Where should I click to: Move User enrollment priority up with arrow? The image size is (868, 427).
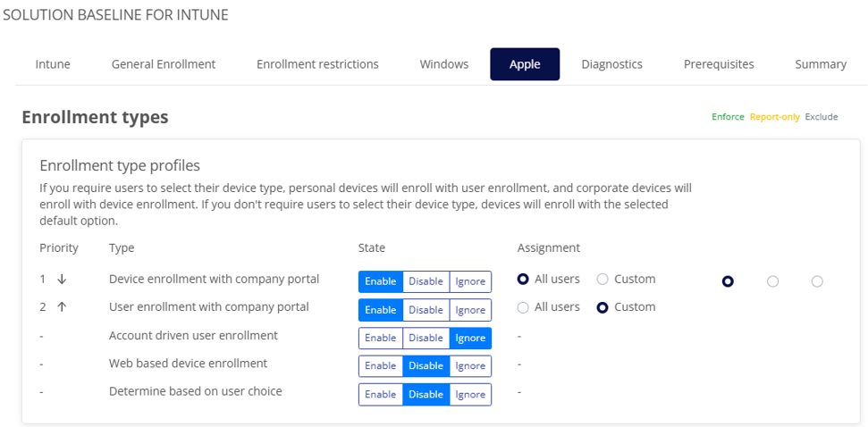click(x=62, y=307)
